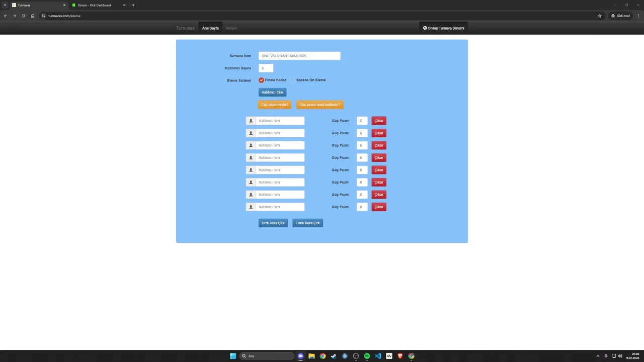The width and height of the screenshot is (644, 362).
Task: Click Çıkar on the seventh participant row
Action: tap(379, 195)
